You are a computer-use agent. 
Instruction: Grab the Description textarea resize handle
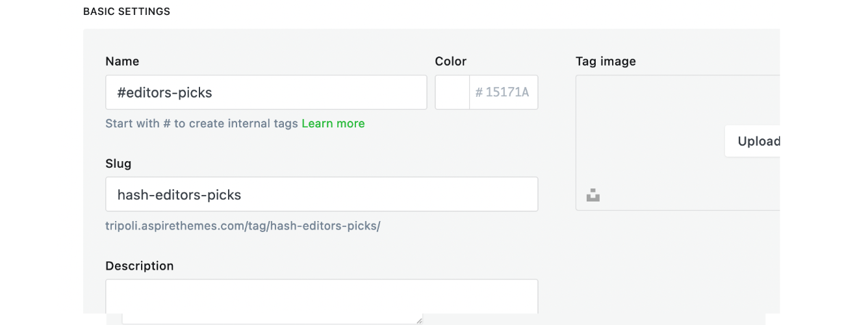[x=419, y=320]
